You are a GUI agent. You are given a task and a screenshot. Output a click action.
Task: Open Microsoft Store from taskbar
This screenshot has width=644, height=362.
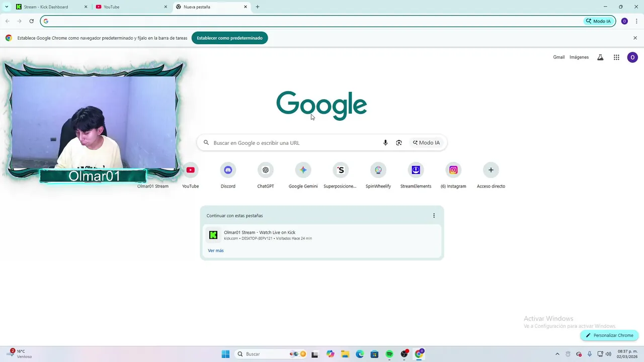(x=374, y=354)
